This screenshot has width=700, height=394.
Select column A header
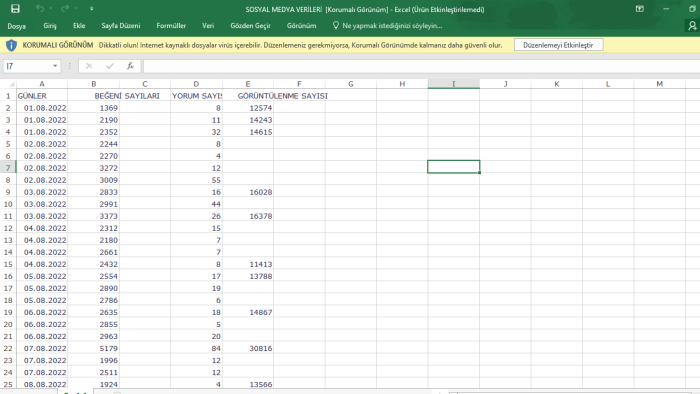click(x=42, y=84)
